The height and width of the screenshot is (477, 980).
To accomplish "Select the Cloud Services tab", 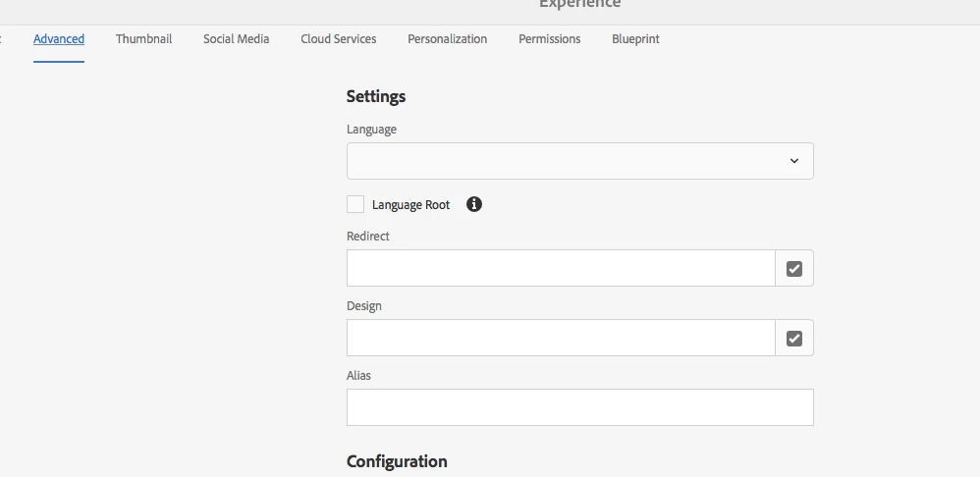I will point(338,39).
